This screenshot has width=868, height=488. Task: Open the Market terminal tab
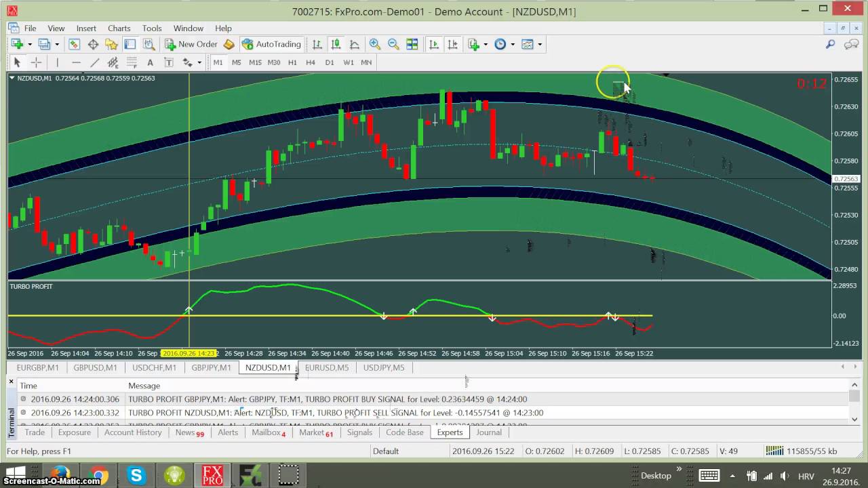point(316,432)
